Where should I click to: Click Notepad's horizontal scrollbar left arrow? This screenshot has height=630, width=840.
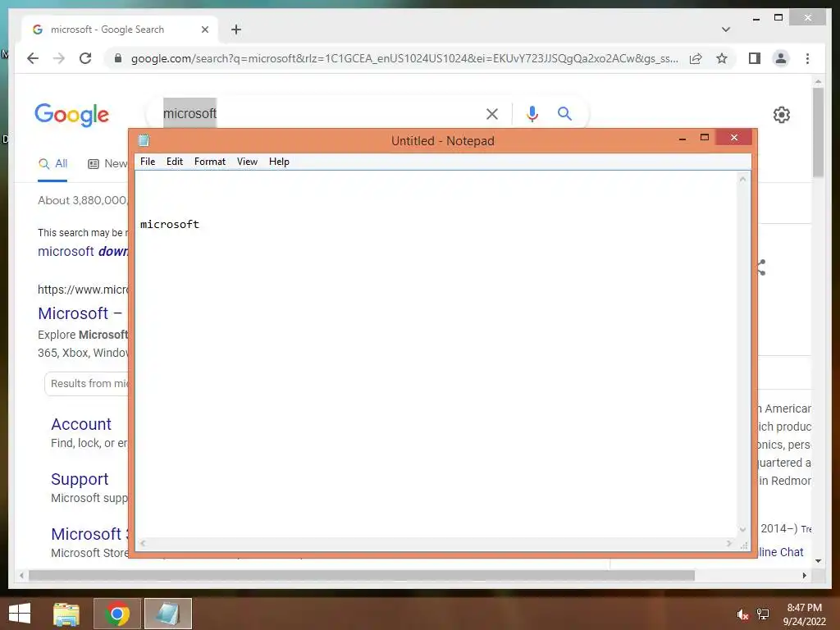(143, 543)
